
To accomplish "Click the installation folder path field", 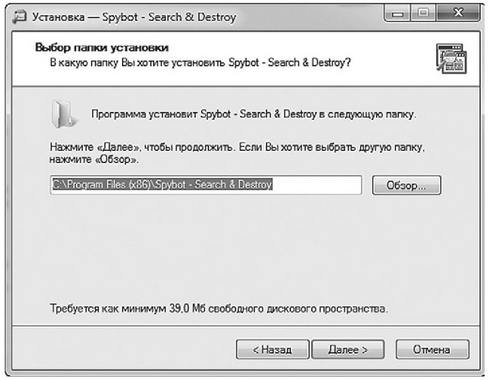I will pyautogui.click(x=206, y=185).
